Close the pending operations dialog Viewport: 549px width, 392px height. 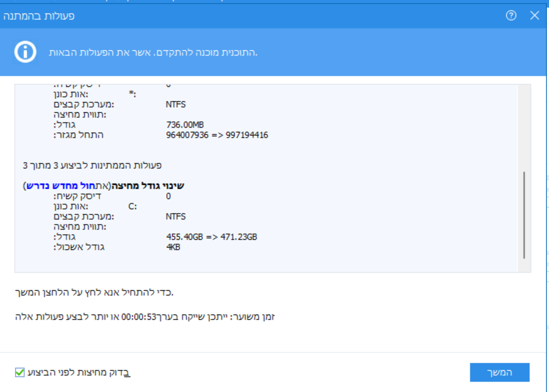[534, 16]
